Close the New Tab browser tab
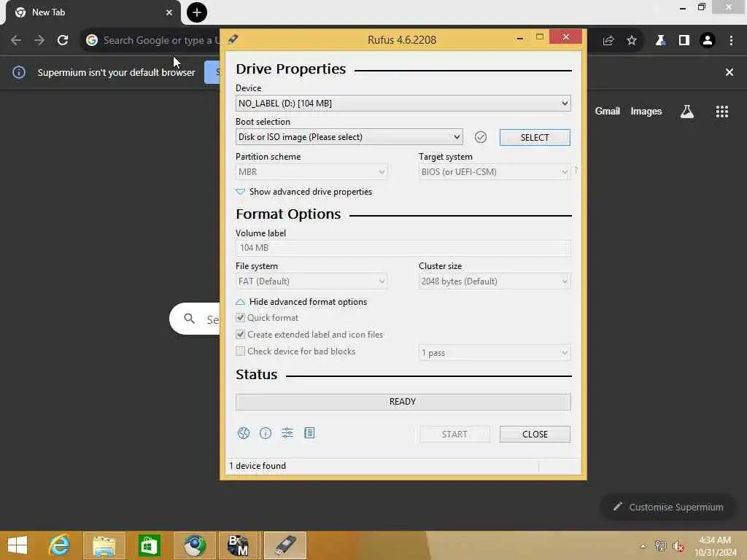The width and height of the screenshot is (747, 560). (x=169, y=12)
